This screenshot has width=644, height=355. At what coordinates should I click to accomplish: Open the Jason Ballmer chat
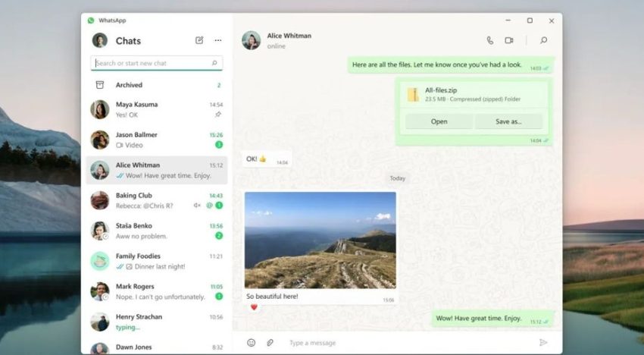coord(157,140)
